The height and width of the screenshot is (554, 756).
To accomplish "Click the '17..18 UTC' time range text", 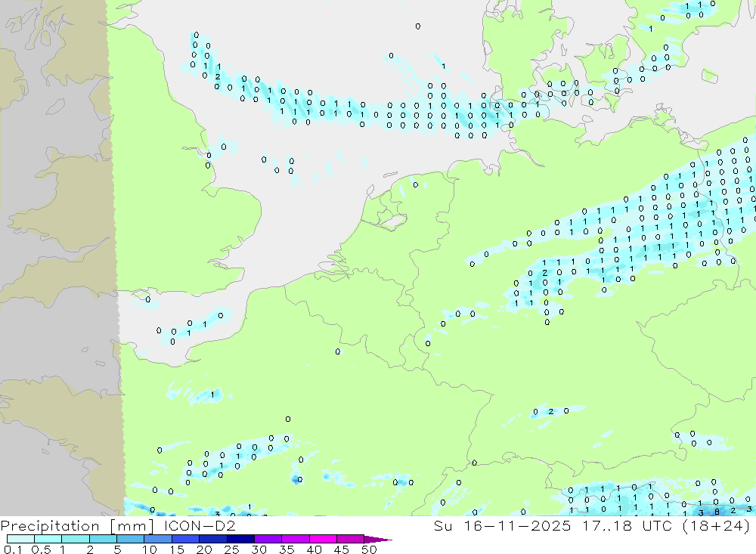I will (627, 525).
